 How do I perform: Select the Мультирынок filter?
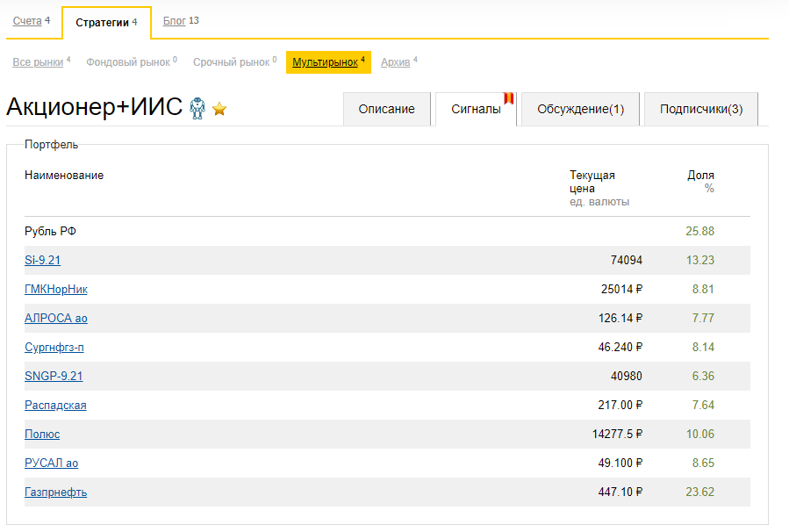pyautogui.click(x=328, y=62)
